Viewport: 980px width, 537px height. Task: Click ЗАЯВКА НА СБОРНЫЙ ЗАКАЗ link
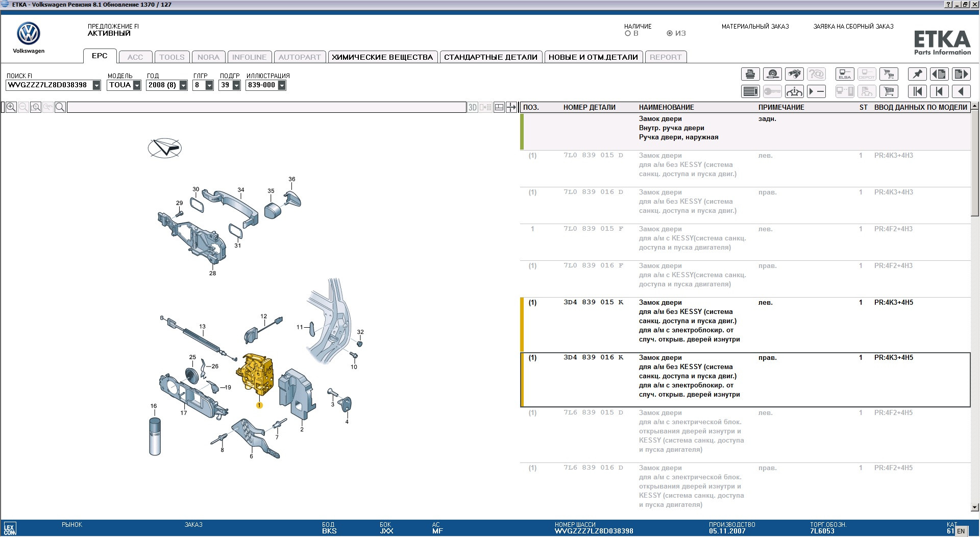pyautogui.click(x=853, y=27)
